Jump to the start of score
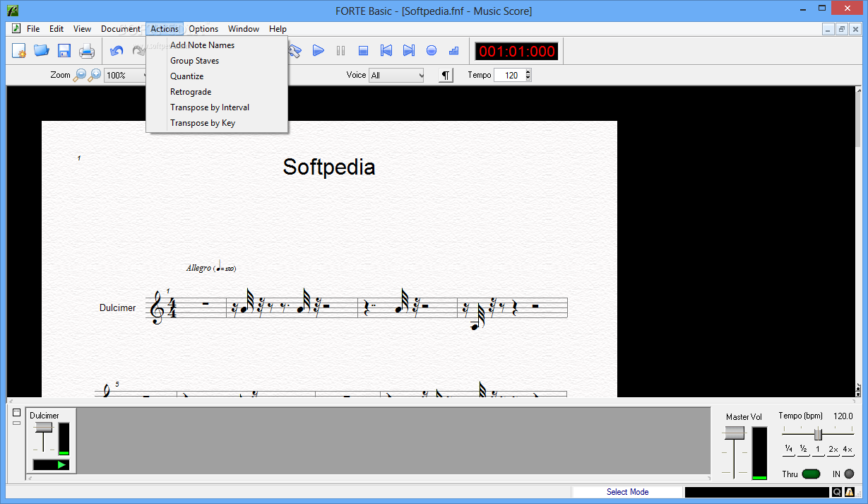 386,51
